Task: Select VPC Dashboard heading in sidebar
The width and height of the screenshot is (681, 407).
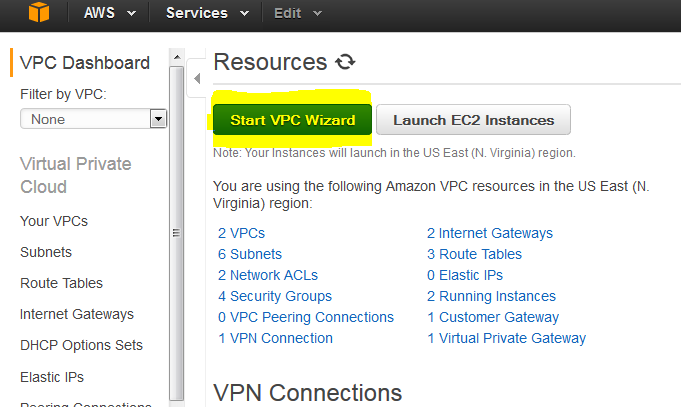Action: click(x=85, y=63)
